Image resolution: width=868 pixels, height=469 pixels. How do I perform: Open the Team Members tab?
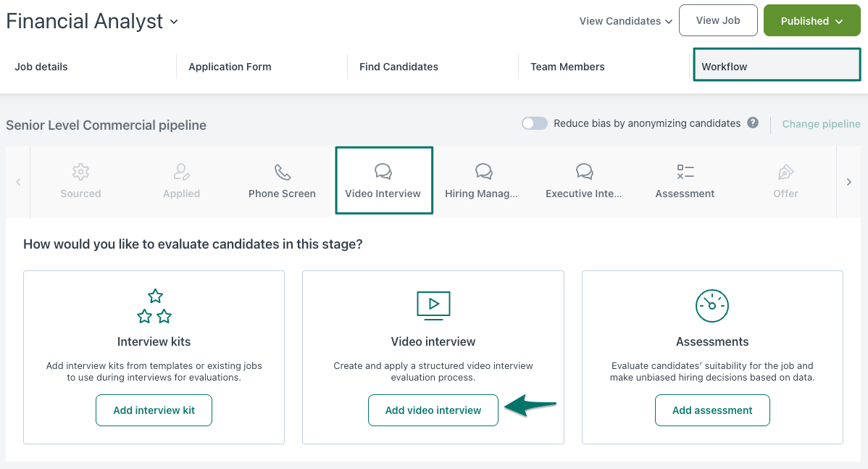tap(567, 67)
